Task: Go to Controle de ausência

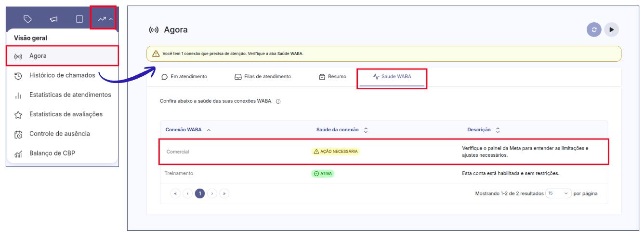Action: click(59, 134)
